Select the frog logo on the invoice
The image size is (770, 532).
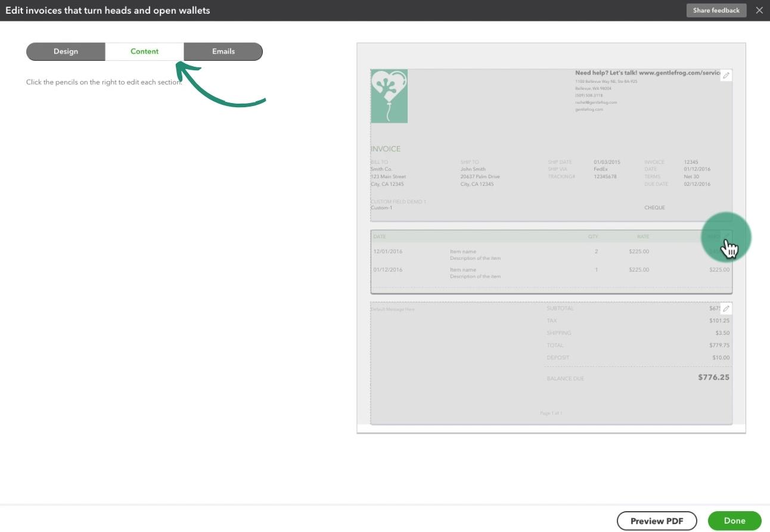pos(389,96)
